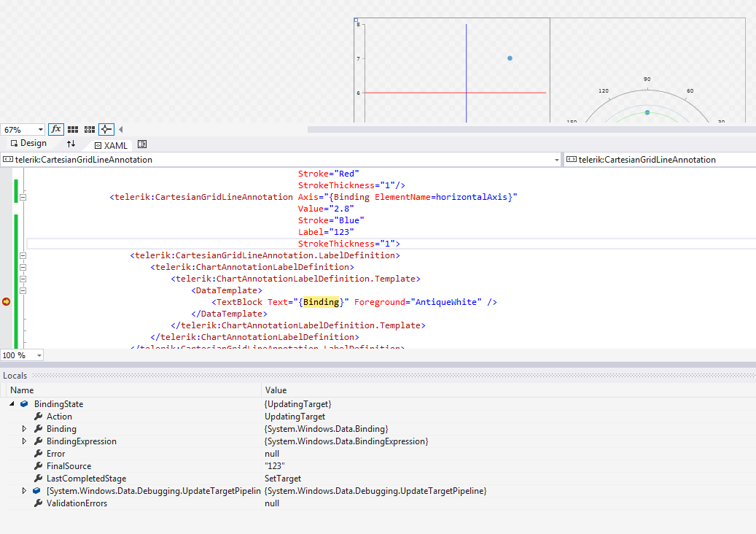The height and width of the screenshot is (534, 756).
Task: Collapse the BindingState tree node
Action: click(12, 403)
